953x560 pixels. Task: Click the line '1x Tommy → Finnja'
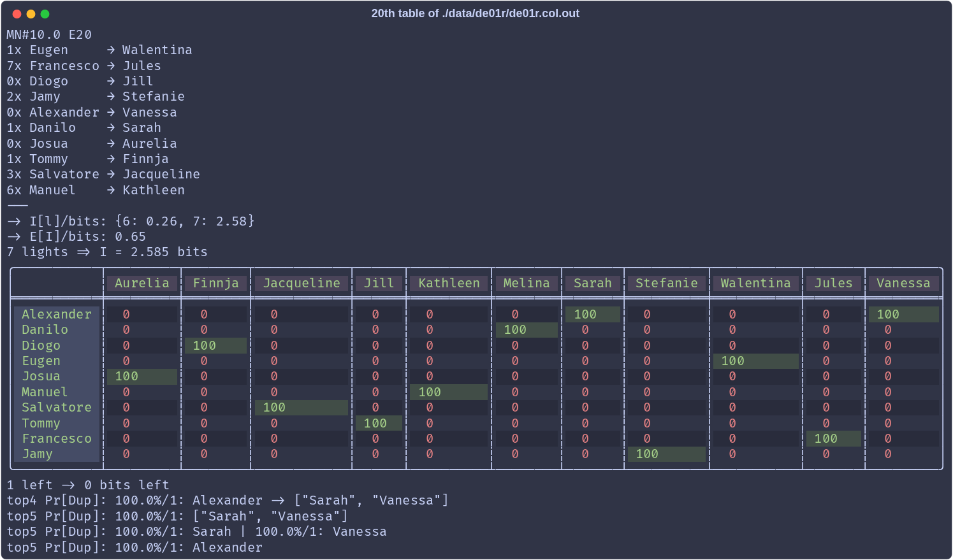pyautogui.click(x=87, y=159)
